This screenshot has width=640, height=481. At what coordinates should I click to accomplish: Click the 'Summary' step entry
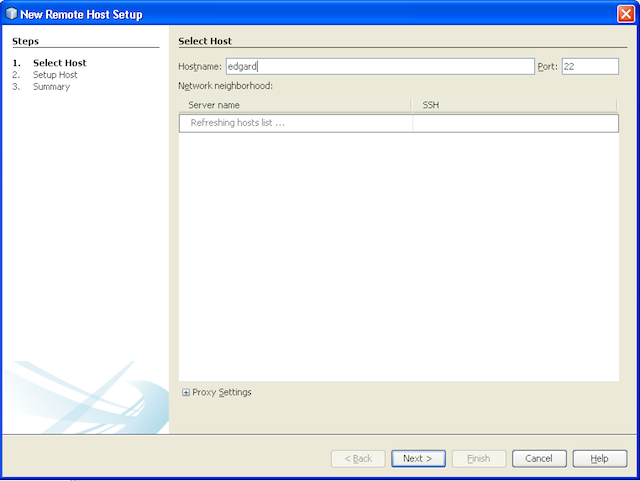pos(51,87)
